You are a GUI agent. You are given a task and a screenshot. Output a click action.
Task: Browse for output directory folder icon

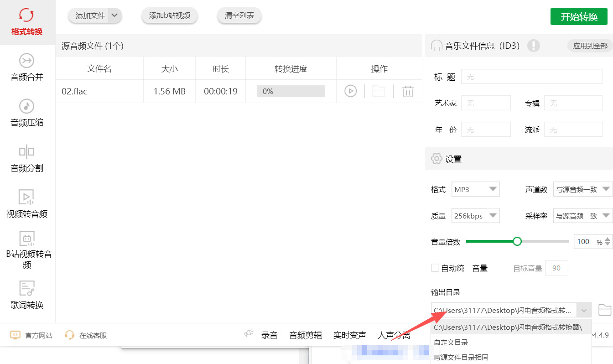click(605, 310)
